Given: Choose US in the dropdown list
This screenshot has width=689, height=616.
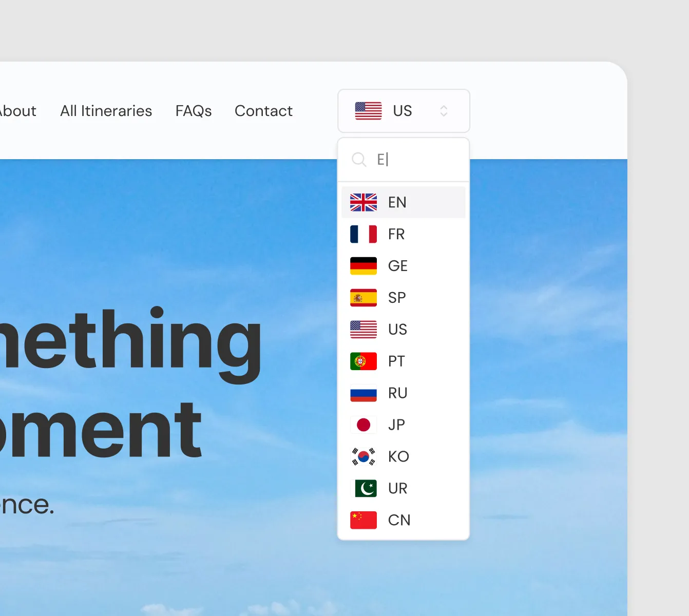Looking at the screenshot, I should coord(404,330).
